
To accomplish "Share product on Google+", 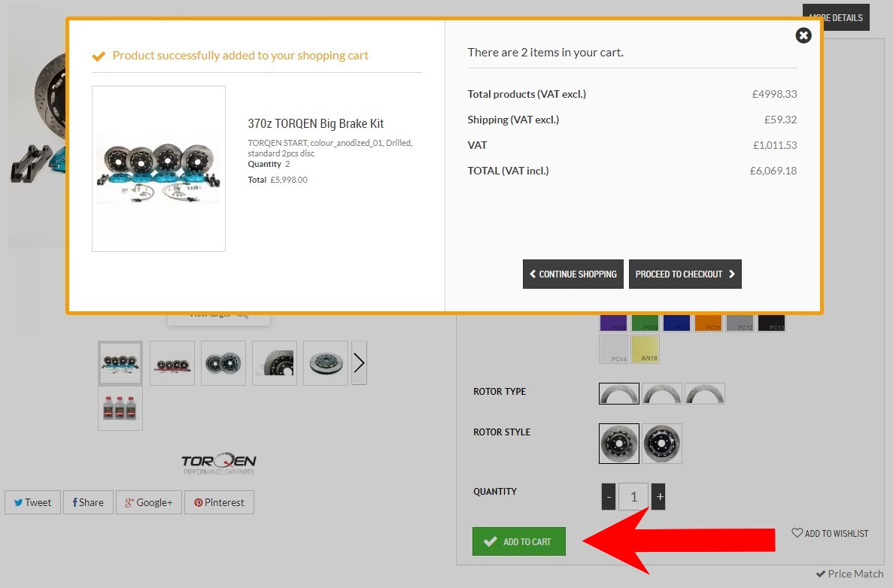I will click(149, 502).
